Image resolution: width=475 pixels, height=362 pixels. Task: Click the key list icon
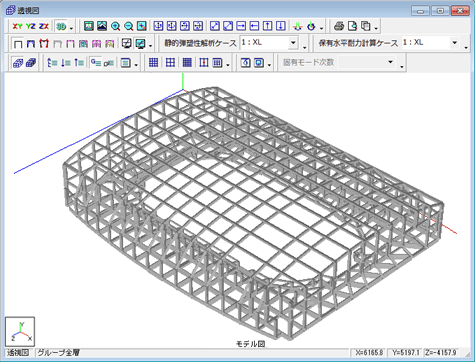pos(109,62)
